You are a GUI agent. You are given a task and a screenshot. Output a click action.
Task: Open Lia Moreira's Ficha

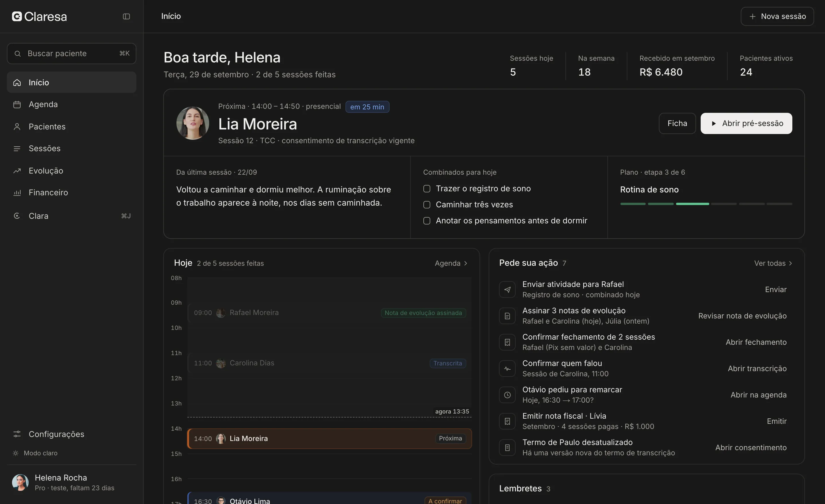(x=677, y=123)
